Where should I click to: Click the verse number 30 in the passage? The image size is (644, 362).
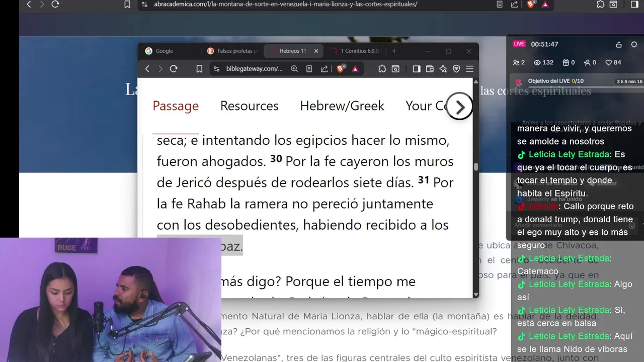click(276, 159)
